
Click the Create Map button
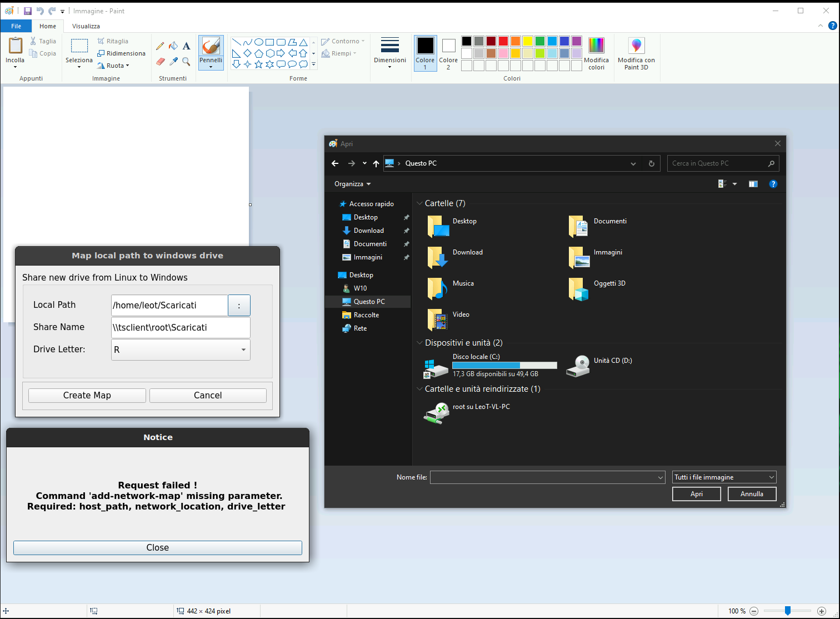pyautogui.click(x=87, y=395)
